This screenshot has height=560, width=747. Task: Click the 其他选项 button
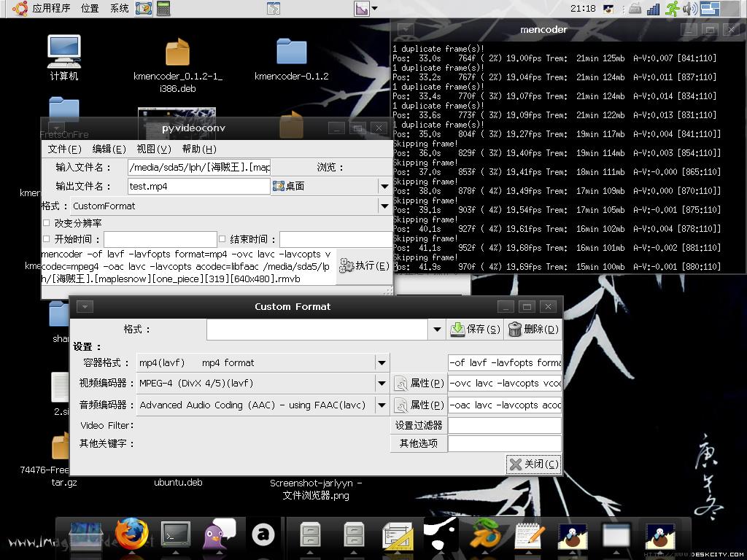coord(418,443)
